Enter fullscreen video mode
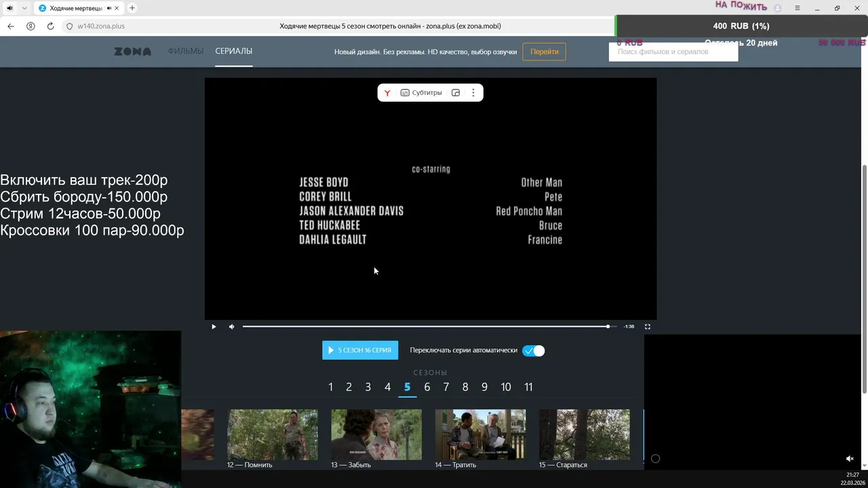The width and height of the screenshot is (868, 488). (648, 327)
